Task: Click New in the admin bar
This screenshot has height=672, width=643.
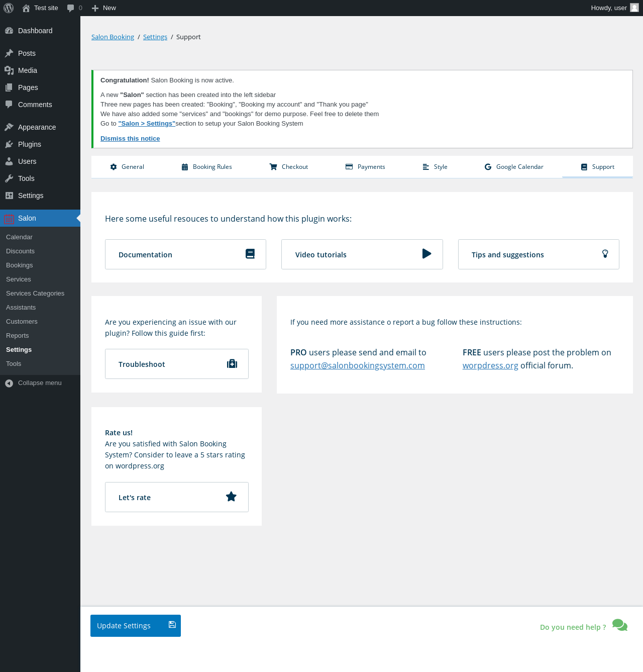Action: click(x=110, y=8)
